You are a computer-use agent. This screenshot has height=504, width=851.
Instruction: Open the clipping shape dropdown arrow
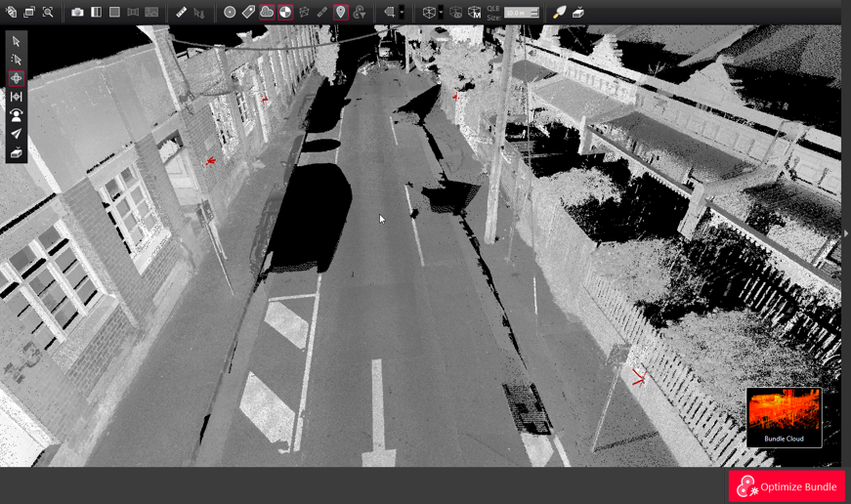[x=402, y=13]
